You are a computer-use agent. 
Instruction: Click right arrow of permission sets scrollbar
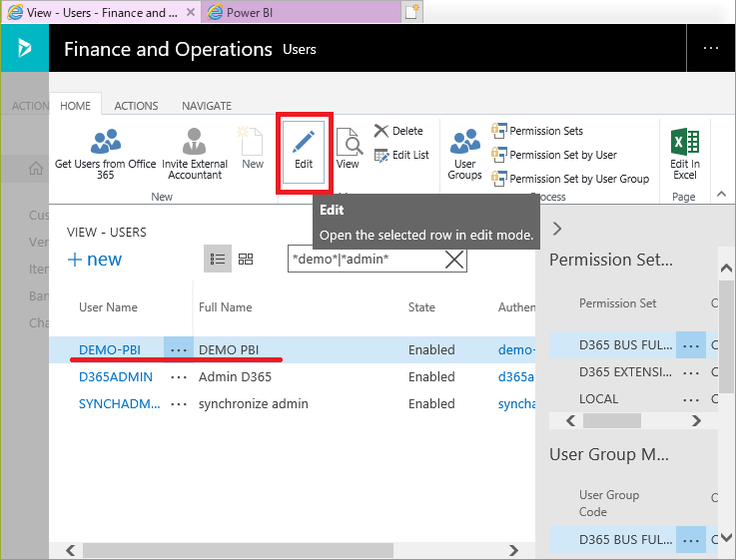point(697,420)
